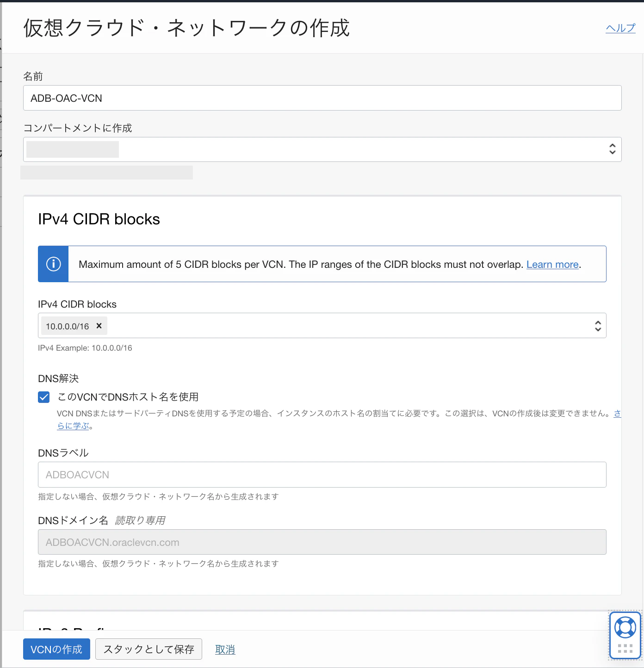644x668 pixels.
Task: Click the Maximum amount of 5 CIDR blocks message
Action: [x=301, y=264]
